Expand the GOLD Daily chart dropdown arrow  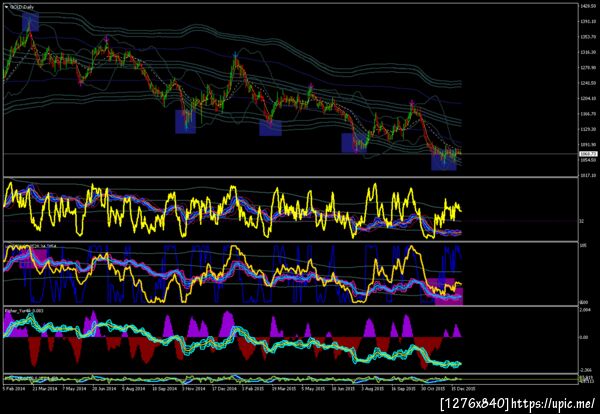click(7, 7)
